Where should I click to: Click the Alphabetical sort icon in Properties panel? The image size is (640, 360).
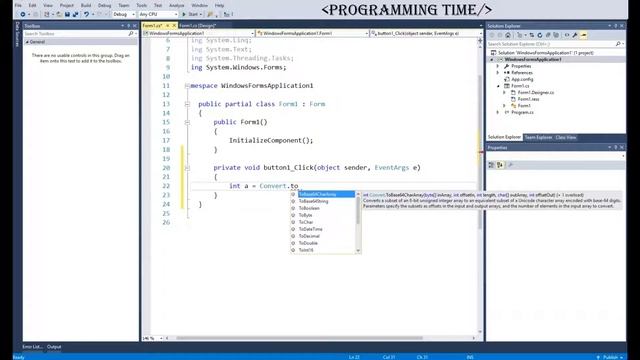500,165
